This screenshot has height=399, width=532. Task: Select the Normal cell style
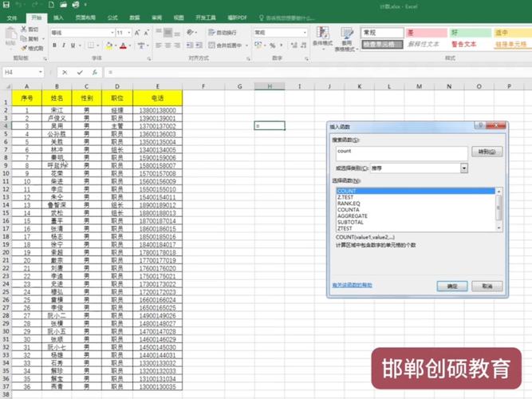pyautogui.click(x=382, y=33)
